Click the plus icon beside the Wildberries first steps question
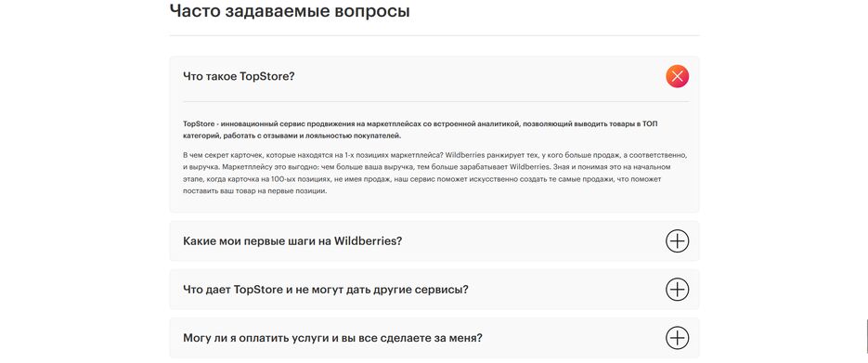Viewport: 868px width, 363px height. point(677,241)
